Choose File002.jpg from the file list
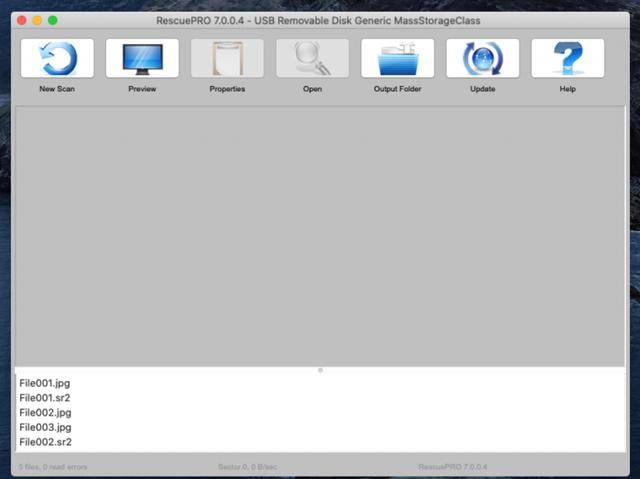The image size is (640, 479). (x=45, y=412)
